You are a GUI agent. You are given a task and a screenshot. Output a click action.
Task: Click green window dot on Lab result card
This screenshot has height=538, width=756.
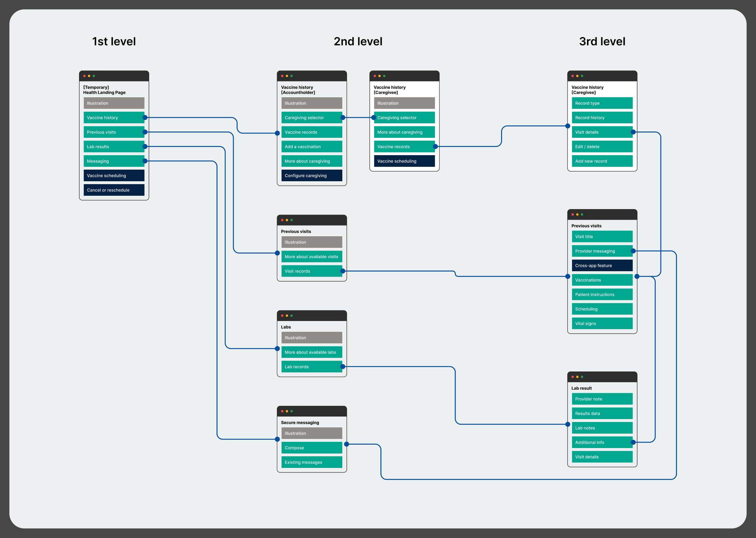pyautogui.click(x=582, y=377)
